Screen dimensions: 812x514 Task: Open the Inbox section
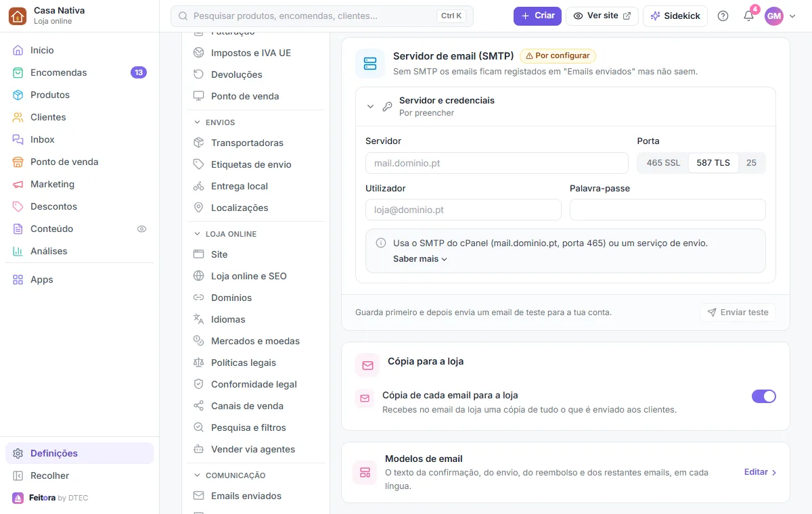79,139
